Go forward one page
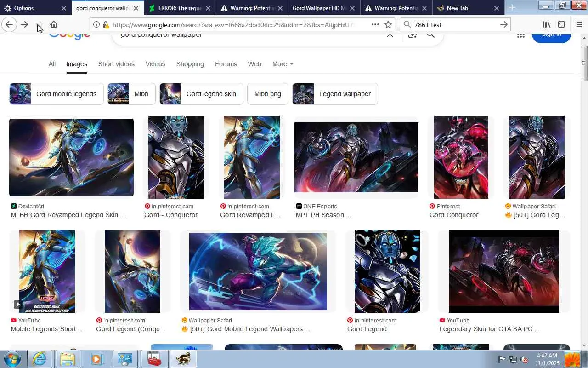The height and width of the screenshot is (368, 588). coord(24,24)
